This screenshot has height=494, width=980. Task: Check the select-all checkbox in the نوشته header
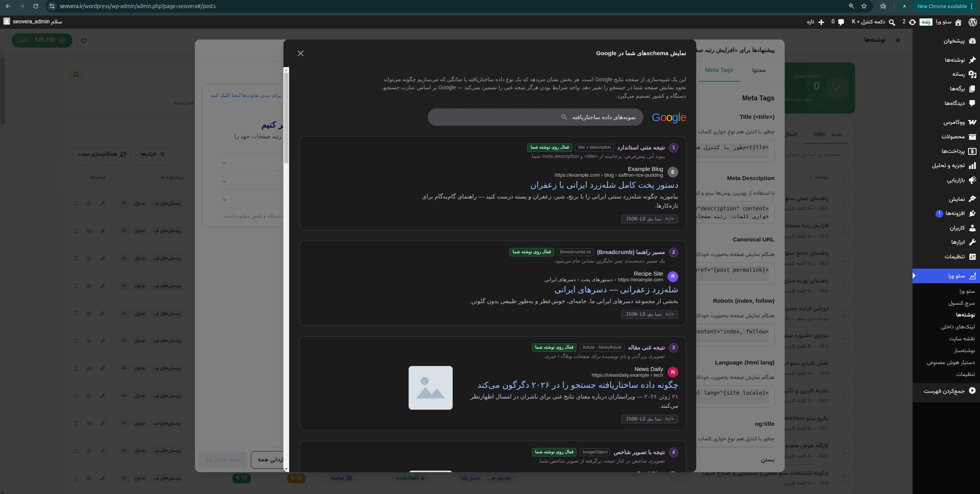(847, 177)
